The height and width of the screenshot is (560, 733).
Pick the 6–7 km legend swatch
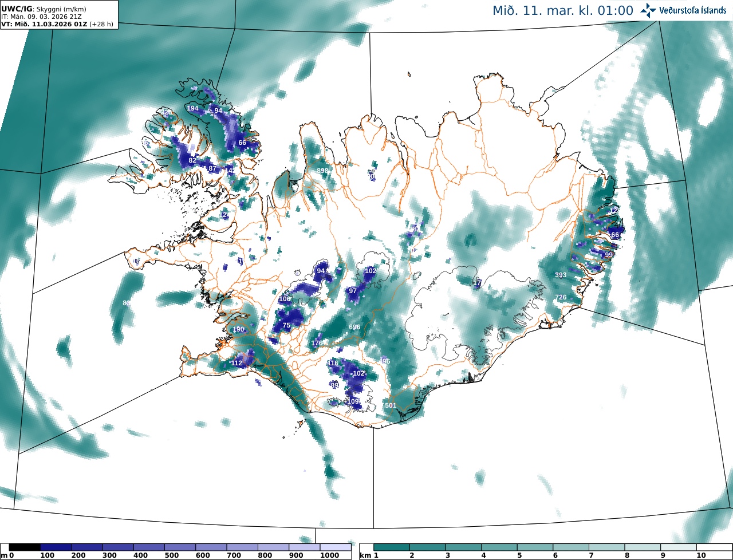571,547
